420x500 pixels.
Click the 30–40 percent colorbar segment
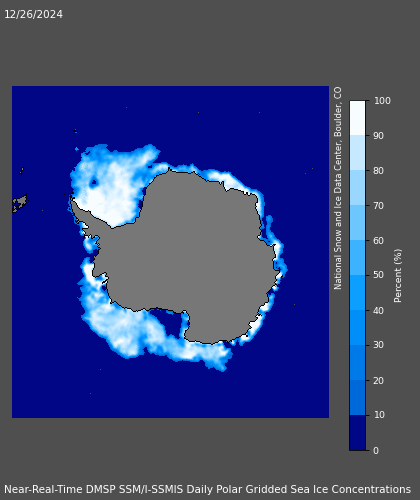(357, 327)
